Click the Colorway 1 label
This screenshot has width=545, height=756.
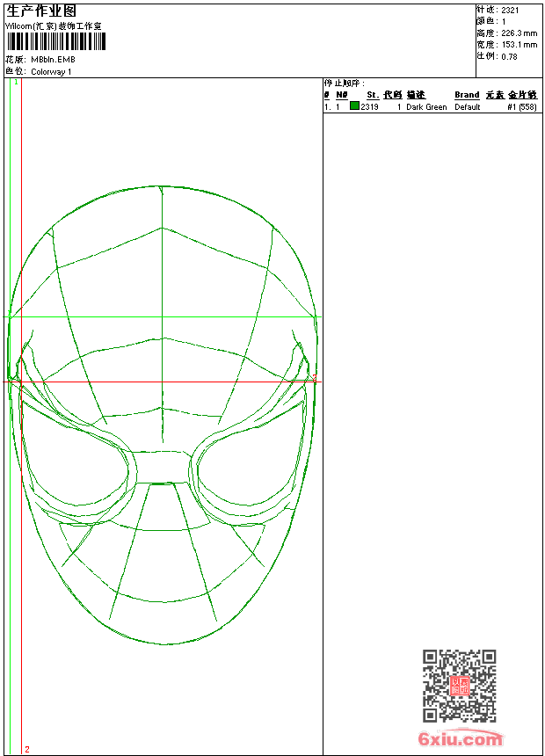pyautogui.click(x=51, y=72)
